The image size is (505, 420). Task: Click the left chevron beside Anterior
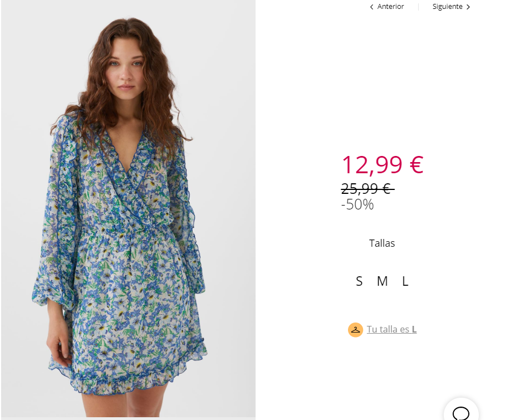[x=372, y=7]
